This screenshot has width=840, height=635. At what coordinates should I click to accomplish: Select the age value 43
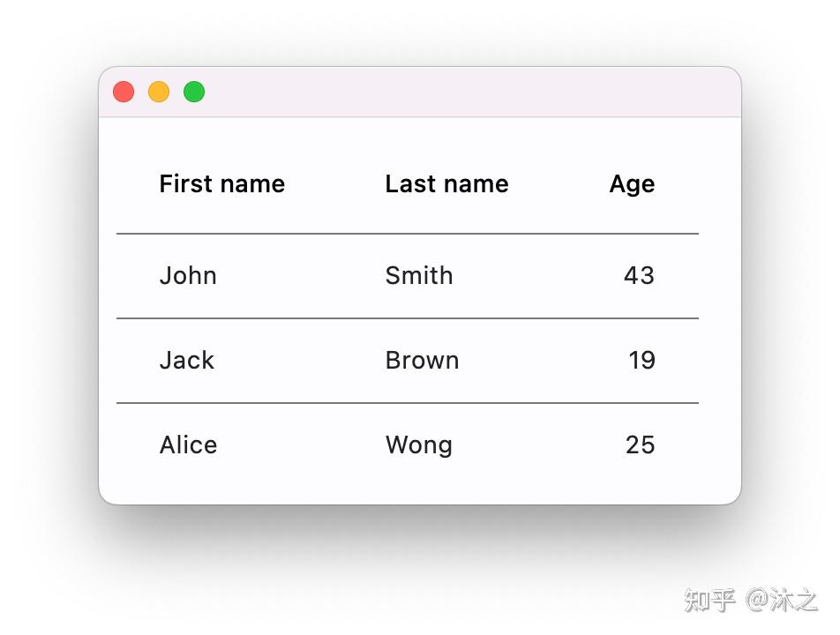(639, 275)
